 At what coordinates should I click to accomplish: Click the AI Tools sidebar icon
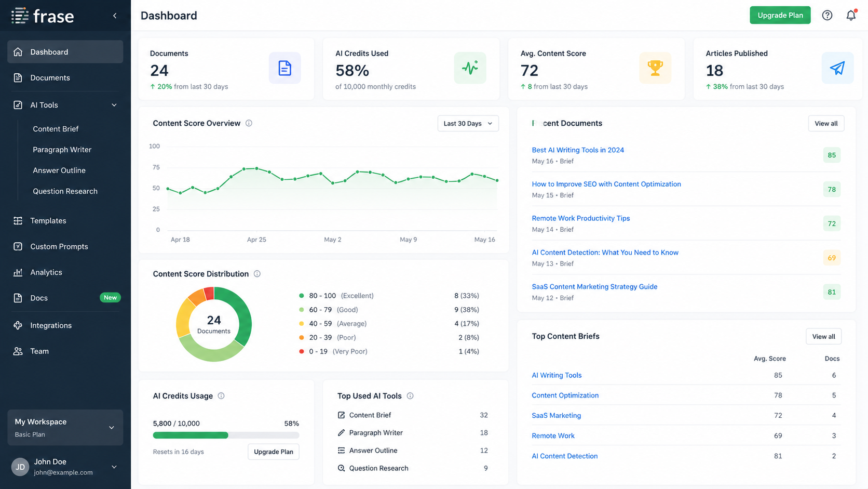point(18,105)
